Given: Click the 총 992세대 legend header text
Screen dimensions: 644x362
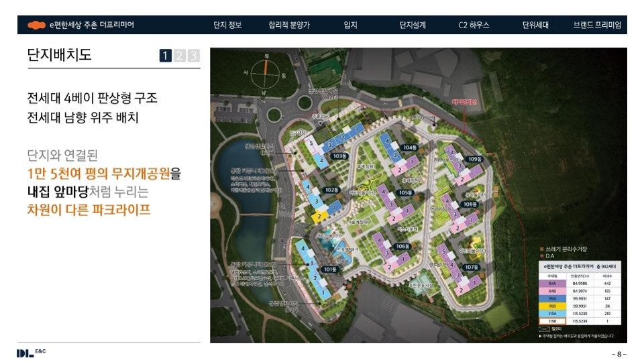Looking at the screenshot, I should (x=606, y=266).
